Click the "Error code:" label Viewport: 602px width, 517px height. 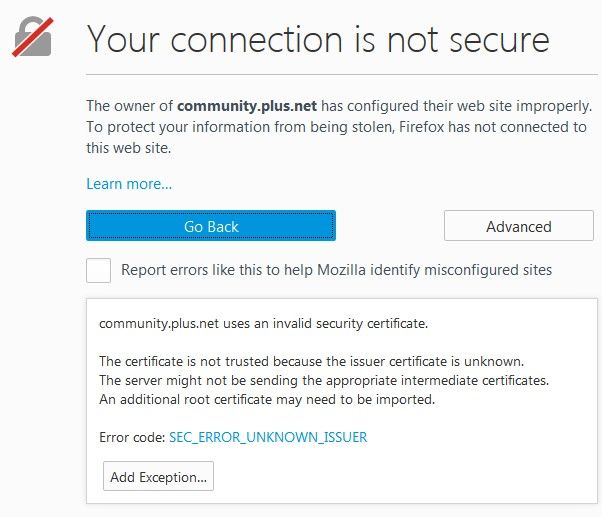[131, 438]
